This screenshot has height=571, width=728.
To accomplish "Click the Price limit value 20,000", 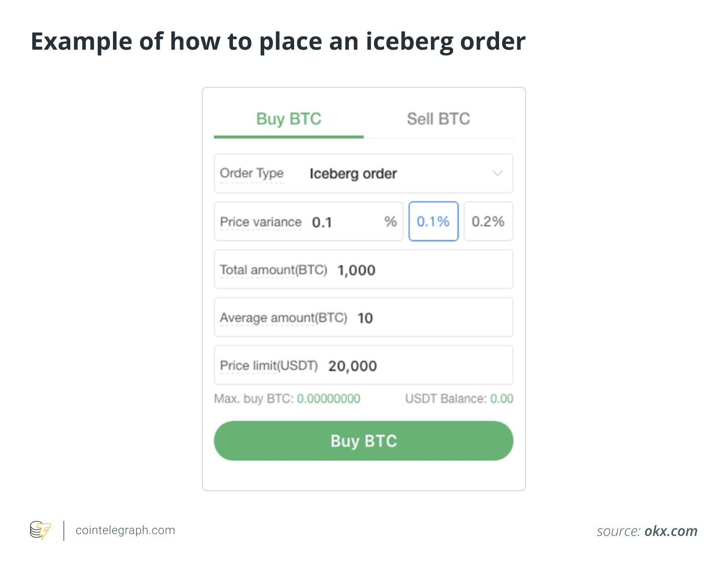I will pos(352,366).
